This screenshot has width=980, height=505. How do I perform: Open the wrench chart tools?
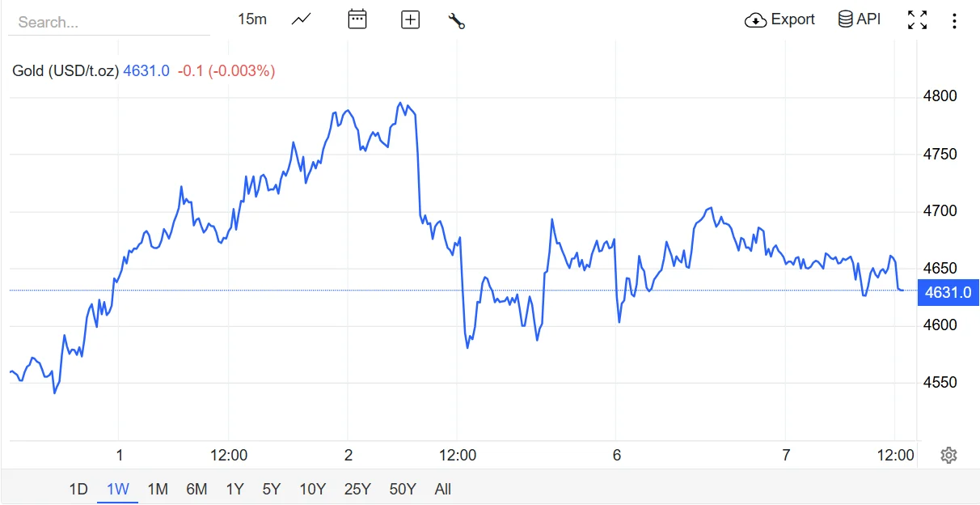click(456, 21)
